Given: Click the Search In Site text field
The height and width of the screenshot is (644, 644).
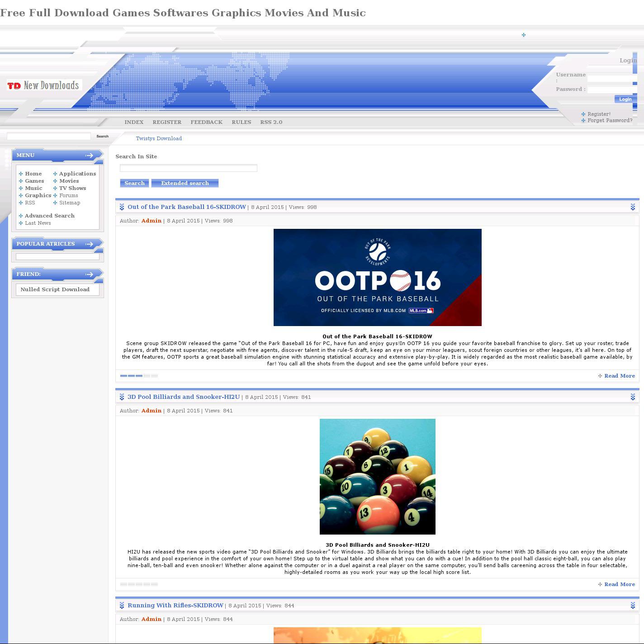Looking at the screenshot, I should pyautogui.click(x=188, y=168).
